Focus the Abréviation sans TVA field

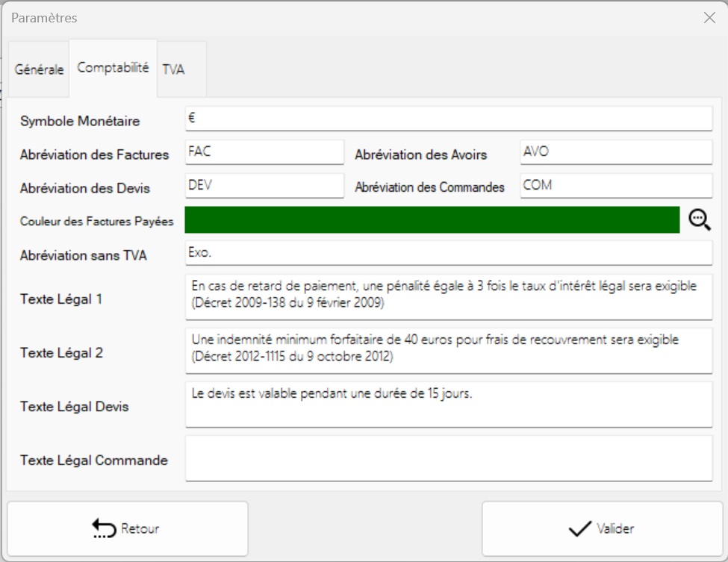[448, 253]
